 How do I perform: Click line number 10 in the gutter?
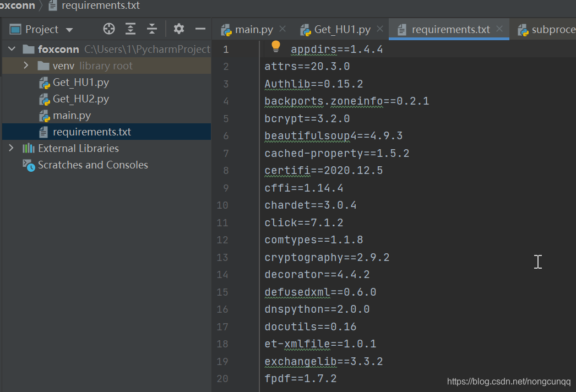click(x=222, y=205)
